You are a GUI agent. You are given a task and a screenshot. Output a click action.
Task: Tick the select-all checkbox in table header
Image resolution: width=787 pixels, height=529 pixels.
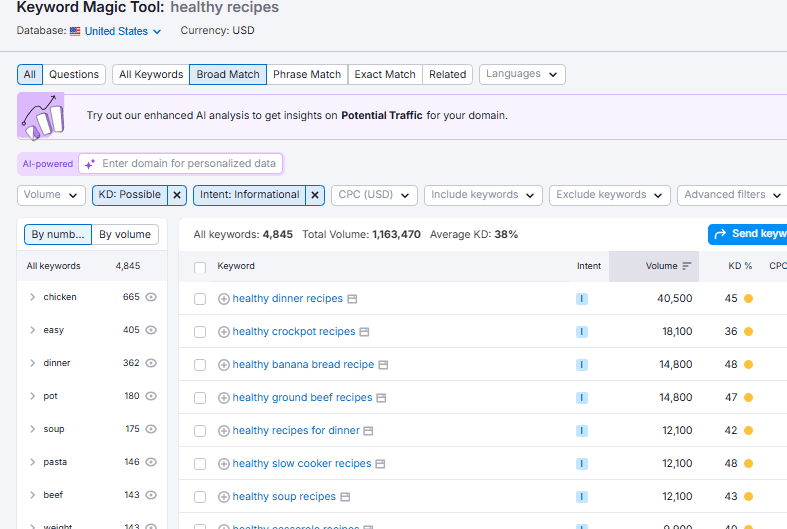tap(200, 268)
